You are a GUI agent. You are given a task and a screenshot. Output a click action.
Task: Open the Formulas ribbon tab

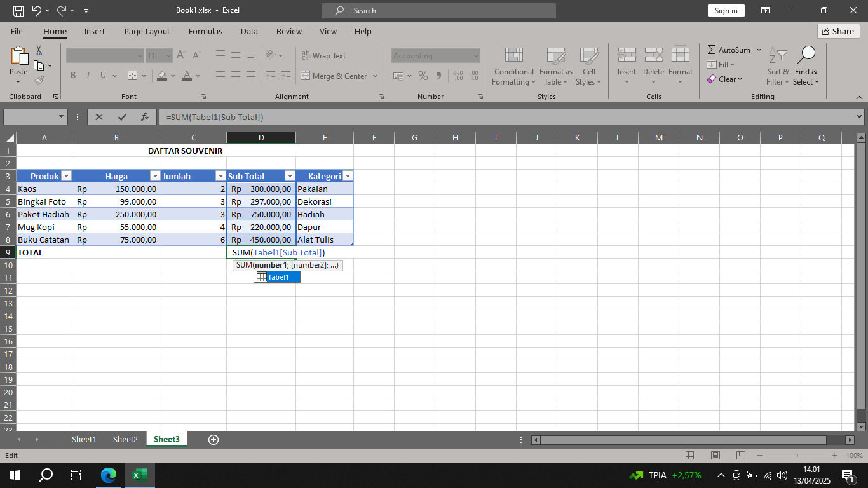pos(205,31)
